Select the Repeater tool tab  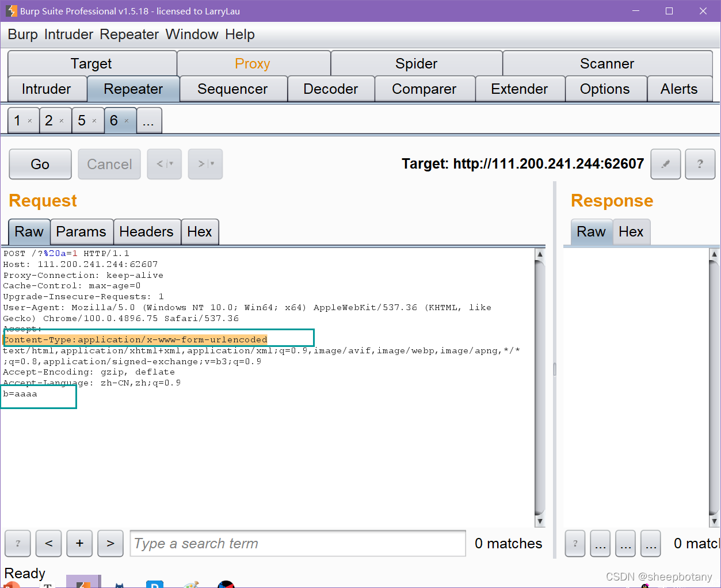(x=133, y=89)
